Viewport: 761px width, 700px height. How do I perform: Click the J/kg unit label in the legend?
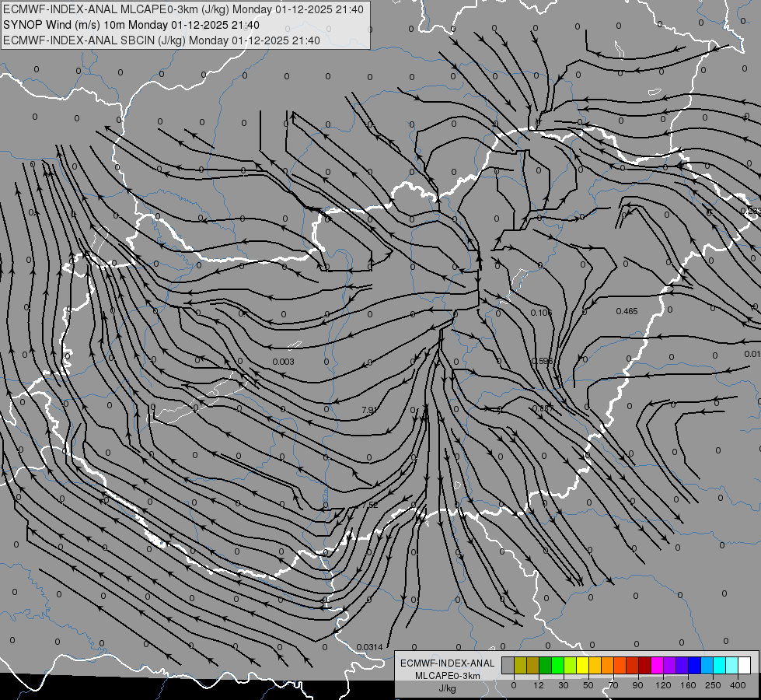tap(448, 688)
